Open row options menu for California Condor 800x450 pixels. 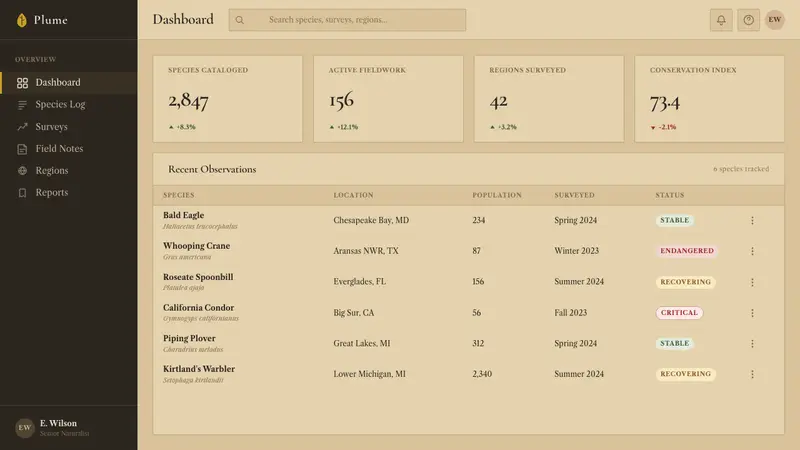(x=752, y=313)
